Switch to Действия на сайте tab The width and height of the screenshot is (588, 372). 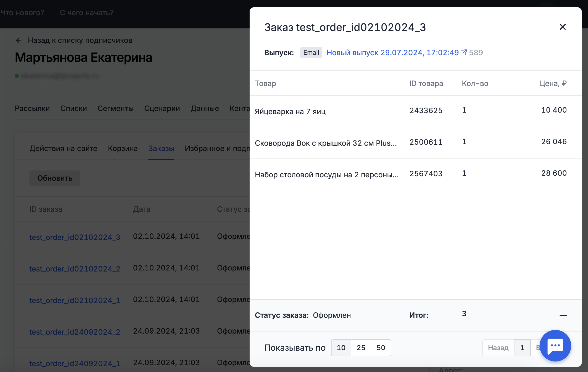[x=63, y=148]
